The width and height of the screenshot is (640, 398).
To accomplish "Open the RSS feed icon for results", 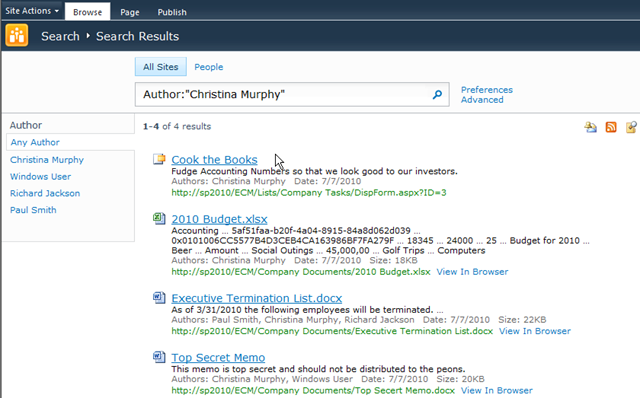I will click(x=611, y=127).
